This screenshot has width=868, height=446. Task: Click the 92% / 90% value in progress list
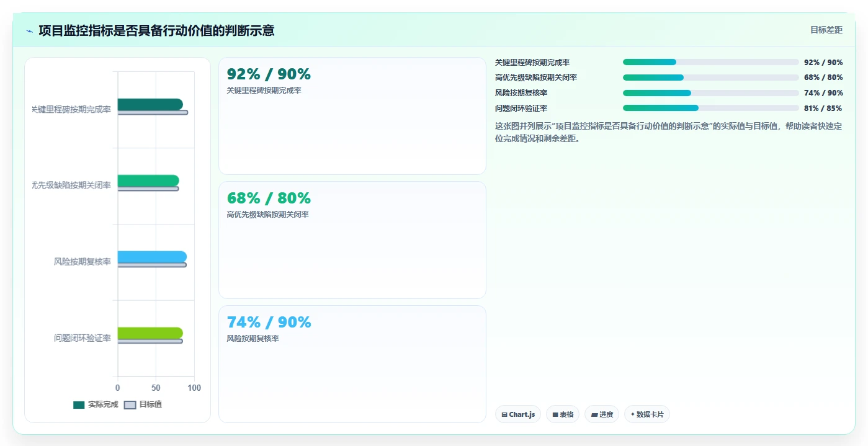[x=823, y=62]
